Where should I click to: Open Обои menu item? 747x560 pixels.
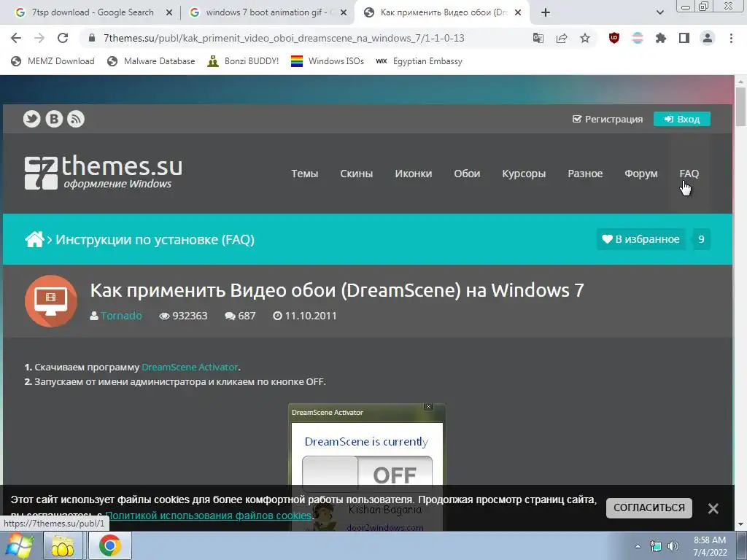(467, 174)
